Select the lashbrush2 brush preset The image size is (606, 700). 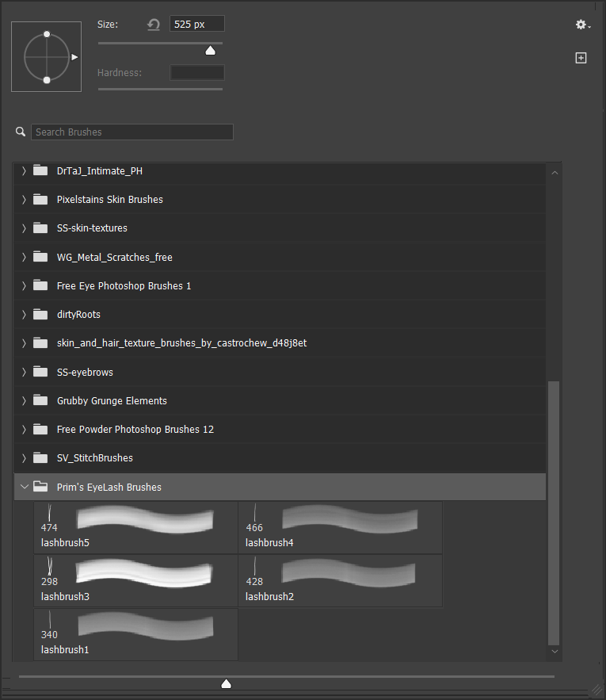[x=340, y=581]
